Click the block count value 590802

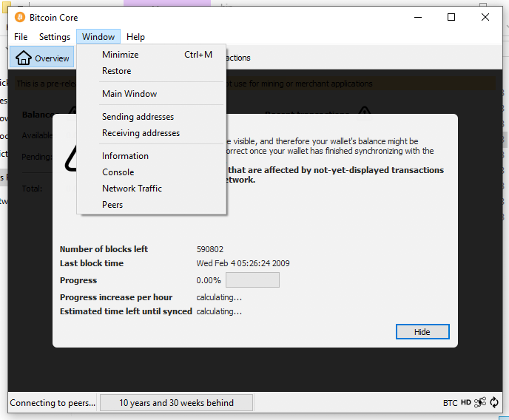point(209,249)
